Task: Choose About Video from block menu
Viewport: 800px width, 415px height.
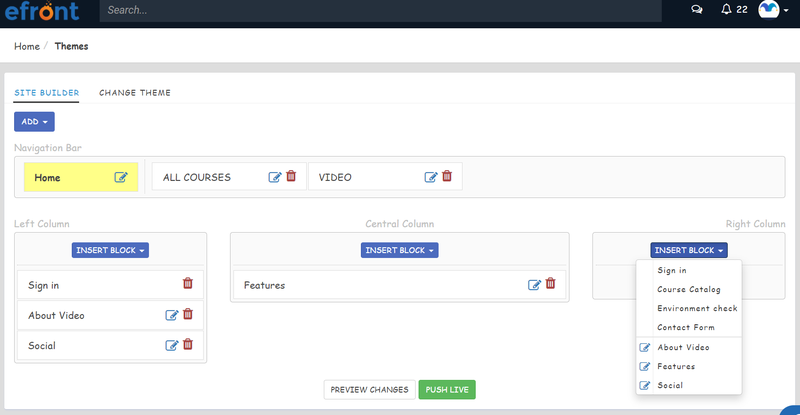Action: pyautogui.click(x=683, y=347)
